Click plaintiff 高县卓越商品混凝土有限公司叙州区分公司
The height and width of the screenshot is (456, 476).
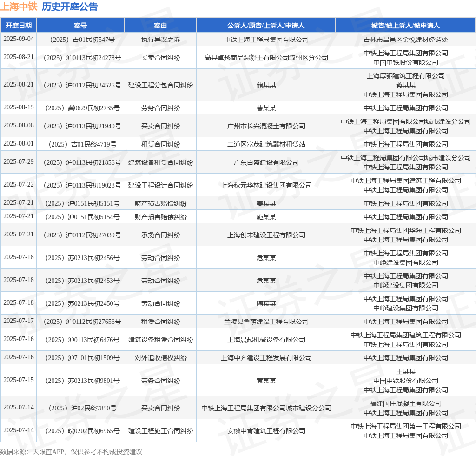click(x=266, y=58)
